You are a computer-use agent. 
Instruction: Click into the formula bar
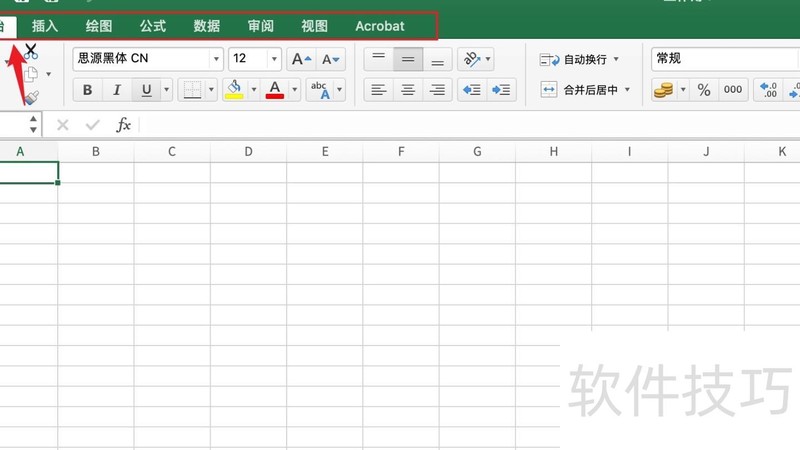[469, 125]
